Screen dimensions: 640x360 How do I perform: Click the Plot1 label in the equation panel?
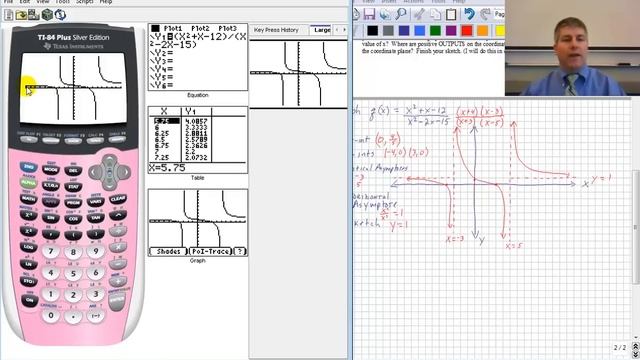click(173, 29)
